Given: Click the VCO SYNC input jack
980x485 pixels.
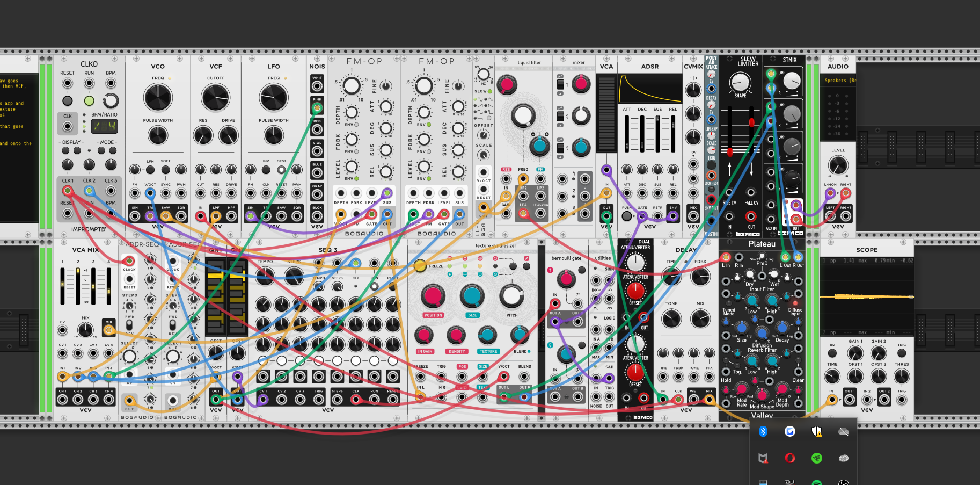Looking at the screenshot, I should coord(166,193).
